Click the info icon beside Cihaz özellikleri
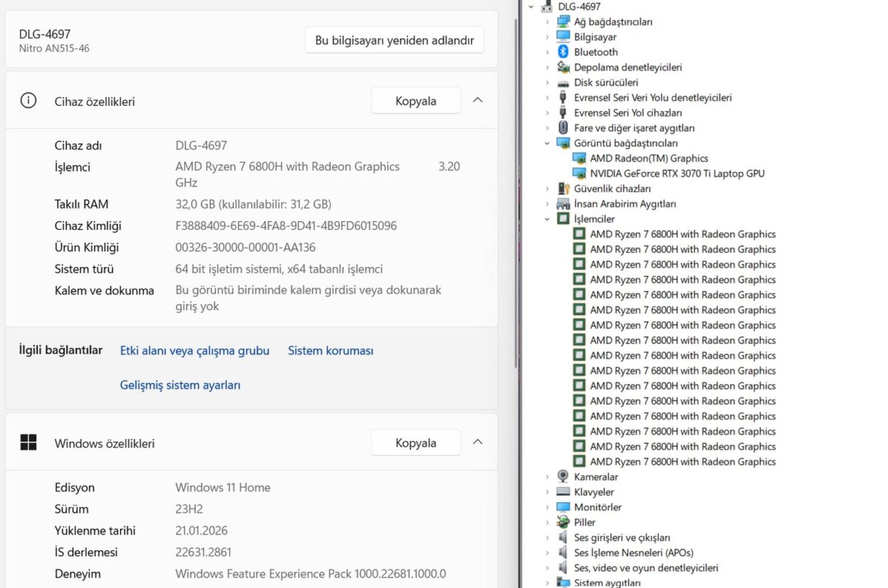The height and width of the screenshot is (588, 888). 28,101
